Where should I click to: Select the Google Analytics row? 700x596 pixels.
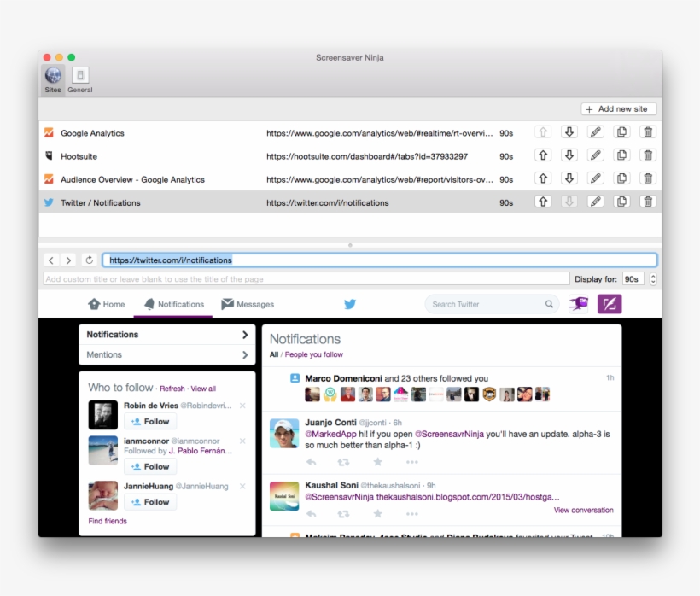[350, 133]
